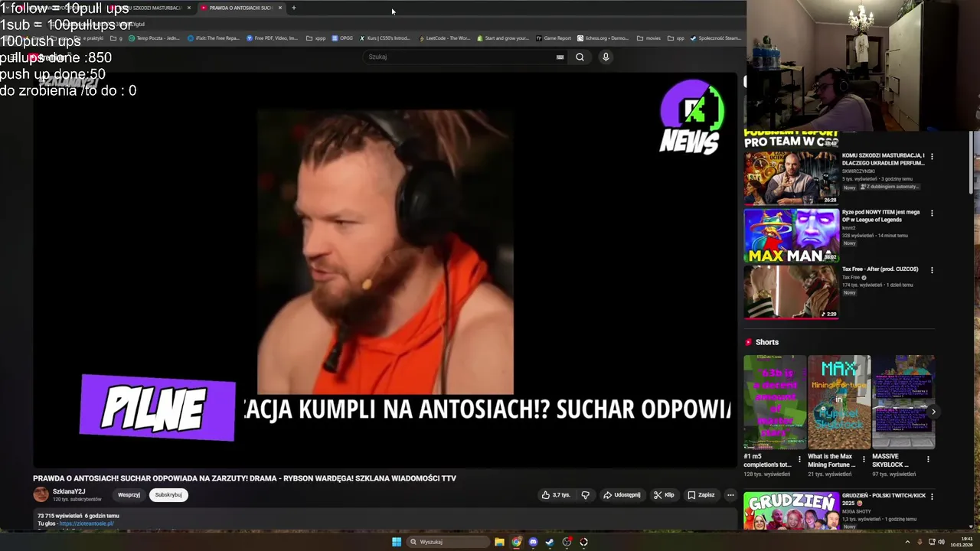Open Steam from the taskbar

(550, 542)
